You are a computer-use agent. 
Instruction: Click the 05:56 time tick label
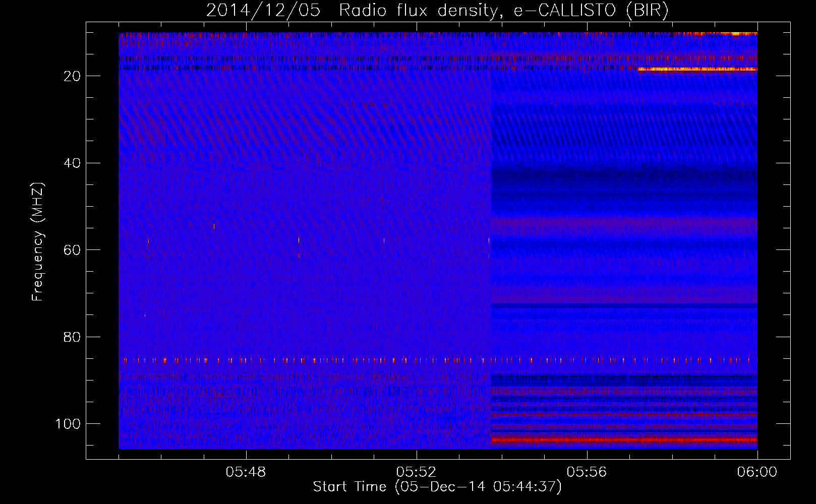click(587, 472)
